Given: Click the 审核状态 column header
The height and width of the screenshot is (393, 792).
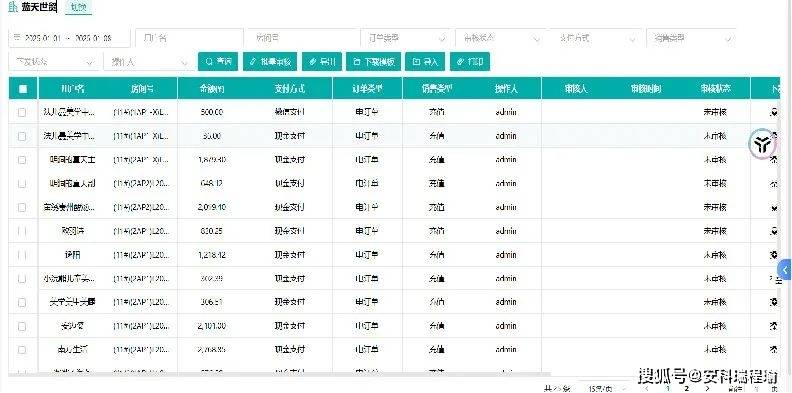Looking at the screenshot, I should 715,89.
